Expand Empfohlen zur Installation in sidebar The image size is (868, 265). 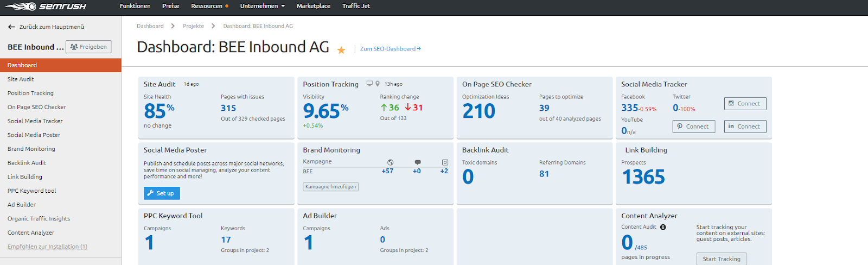[47, 247]
